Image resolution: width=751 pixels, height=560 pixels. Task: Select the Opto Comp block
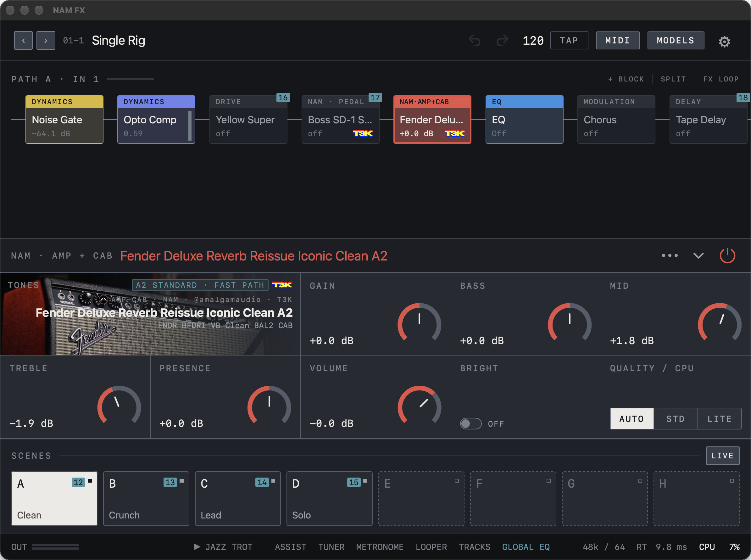tap(156, 119)
